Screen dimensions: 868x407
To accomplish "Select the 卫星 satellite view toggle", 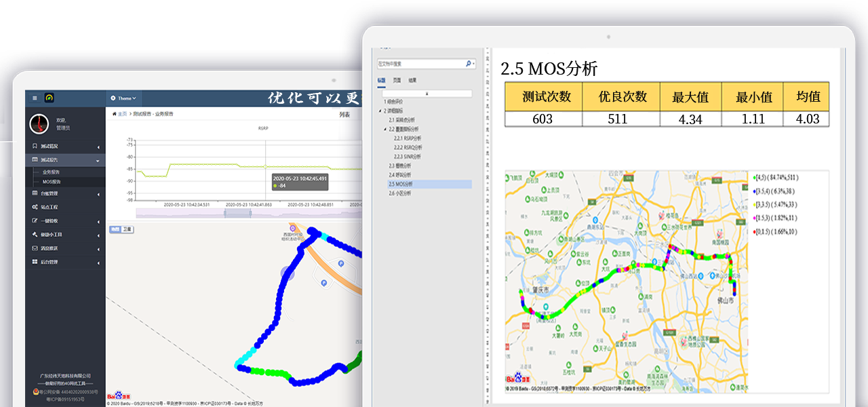I will (127, 229).
